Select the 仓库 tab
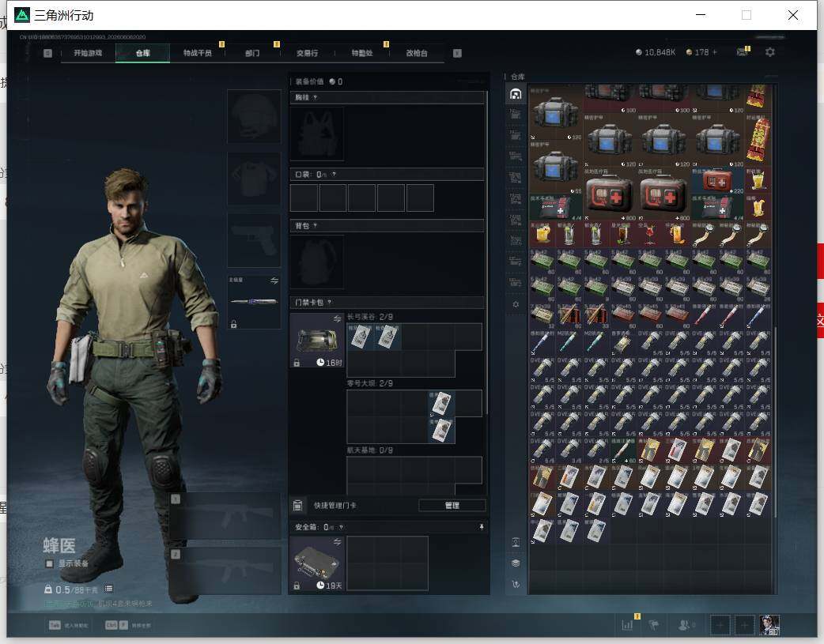 point(143,53)
